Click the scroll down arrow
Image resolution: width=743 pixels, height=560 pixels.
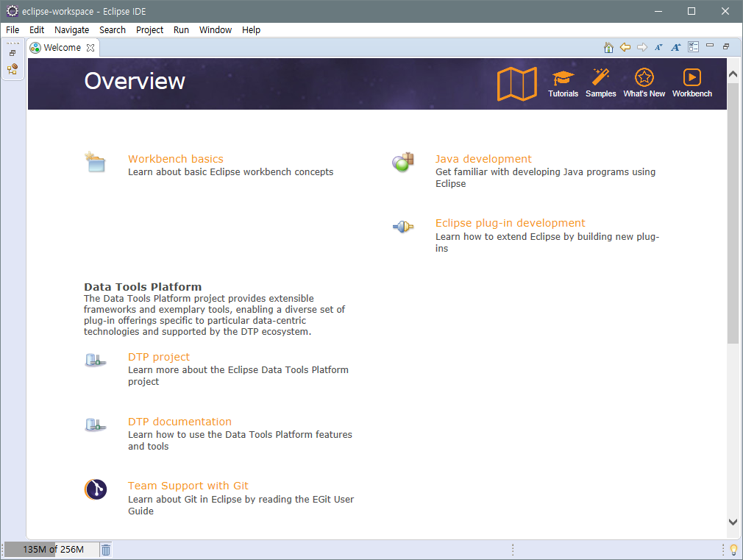point(733,522)
